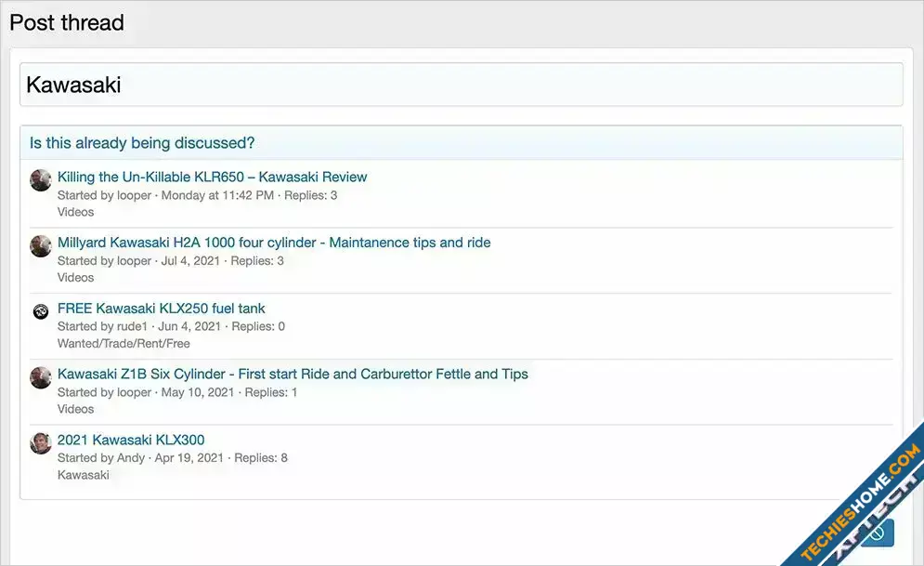Click looper avatar beside Millyard H2A thread
The height and width of the screenshot is (566, 924).
coord(41,246)
